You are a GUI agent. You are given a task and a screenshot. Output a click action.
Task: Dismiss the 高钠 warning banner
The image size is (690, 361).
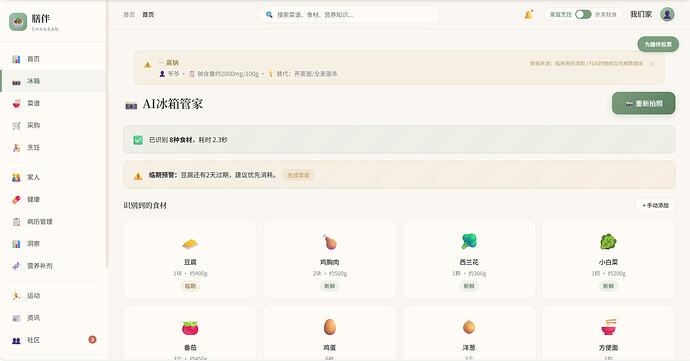point(652,64)
